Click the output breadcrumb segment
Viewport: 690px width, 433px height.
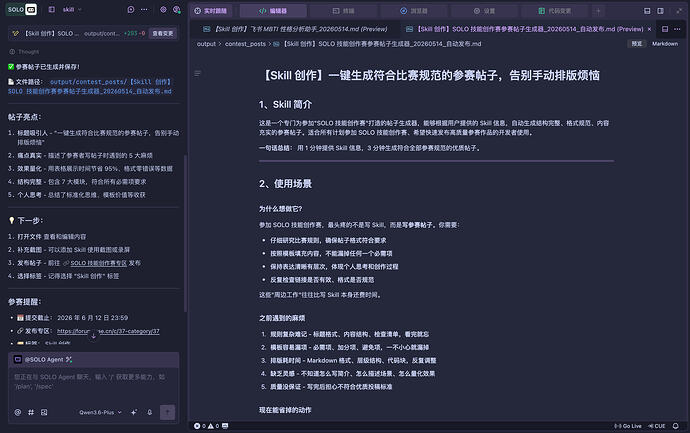tap(206, 44)
